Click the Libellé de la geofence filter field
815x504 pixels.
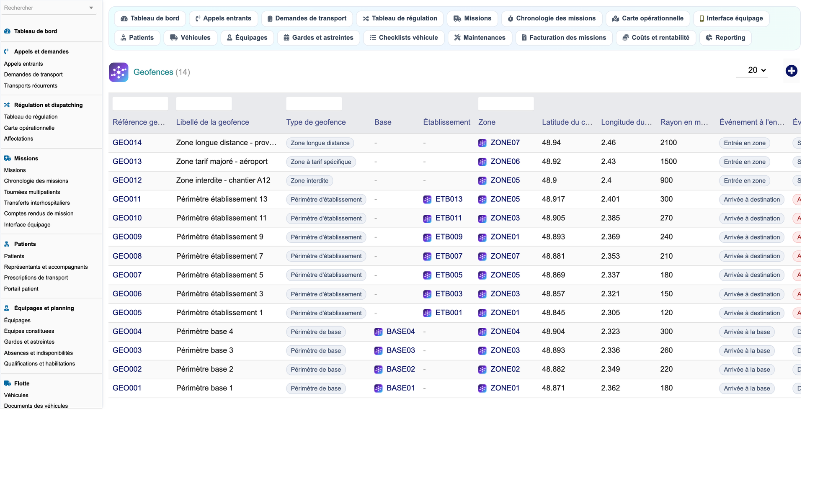click(x=204, y=103)
